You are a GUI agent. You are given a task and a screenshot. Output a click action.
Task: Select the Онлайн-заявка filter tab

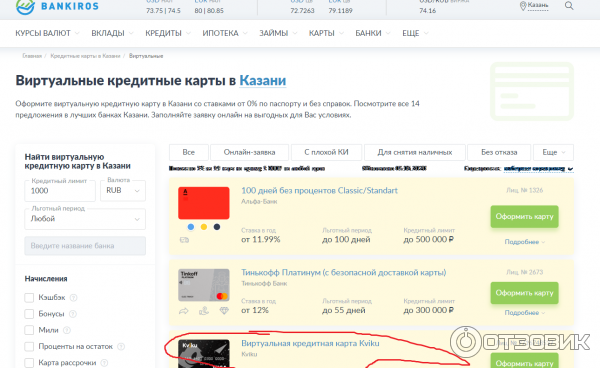pos(249,152)
